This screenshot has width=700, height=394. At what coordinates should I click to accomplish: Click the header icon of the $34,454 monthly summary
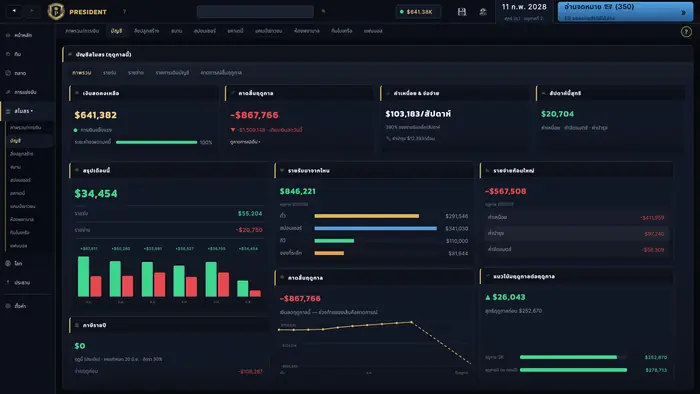coord(77,170)
